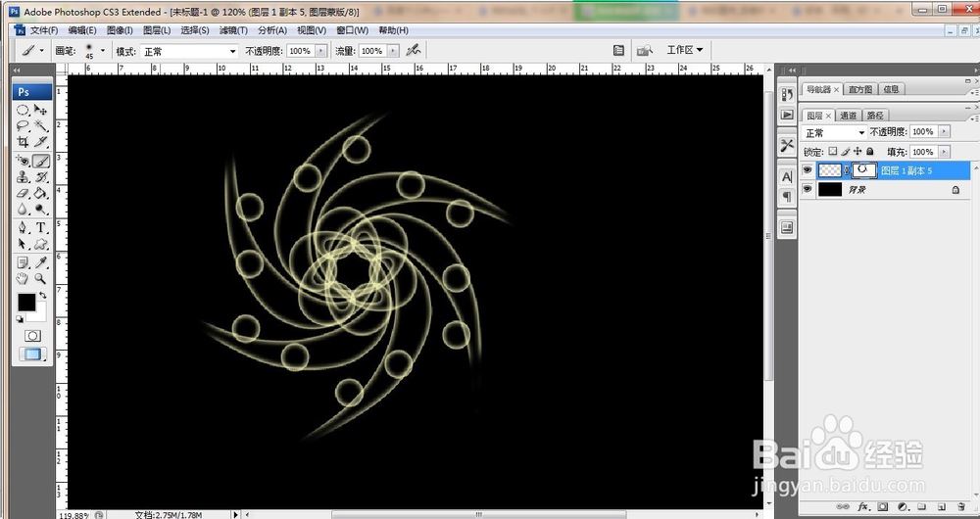Select the Blur tool
Image resolution: width=980 pixels, height=519 pixels.
(24, 210)
